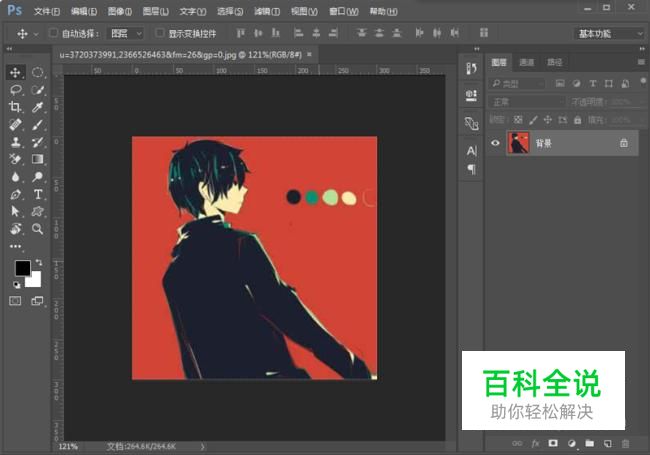
Task: Open the 图层 auto-select dropdown
Action: click(x=125, y=33)
